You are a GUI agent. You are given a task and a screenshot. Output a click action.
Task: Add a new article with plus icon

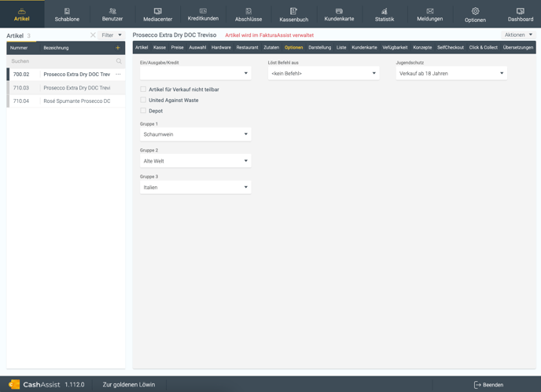[118, 48]
